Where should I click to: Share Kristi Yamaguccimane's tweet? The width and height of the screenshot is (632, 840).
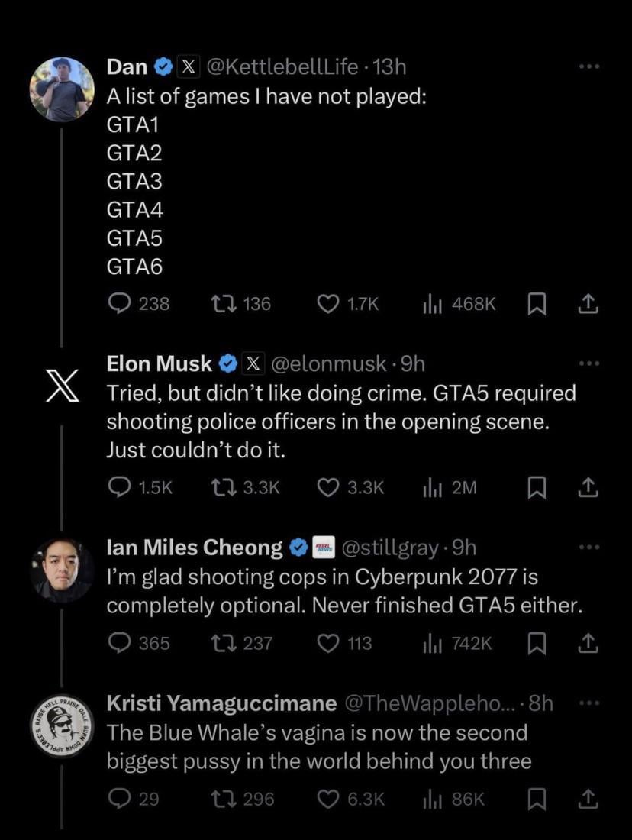(x=587, y=799)
